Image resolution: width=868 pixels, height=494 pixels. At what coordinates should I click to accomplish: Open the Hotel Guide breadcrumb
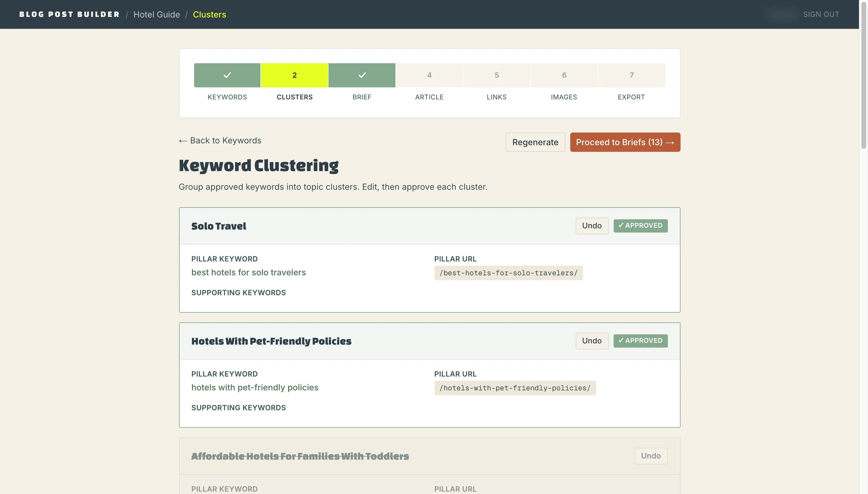coord(156,14)
